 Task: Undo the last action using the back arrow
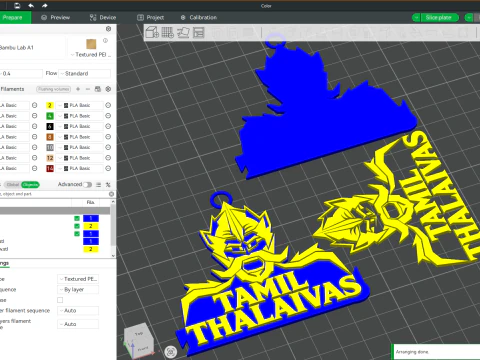tap(31, 6)
